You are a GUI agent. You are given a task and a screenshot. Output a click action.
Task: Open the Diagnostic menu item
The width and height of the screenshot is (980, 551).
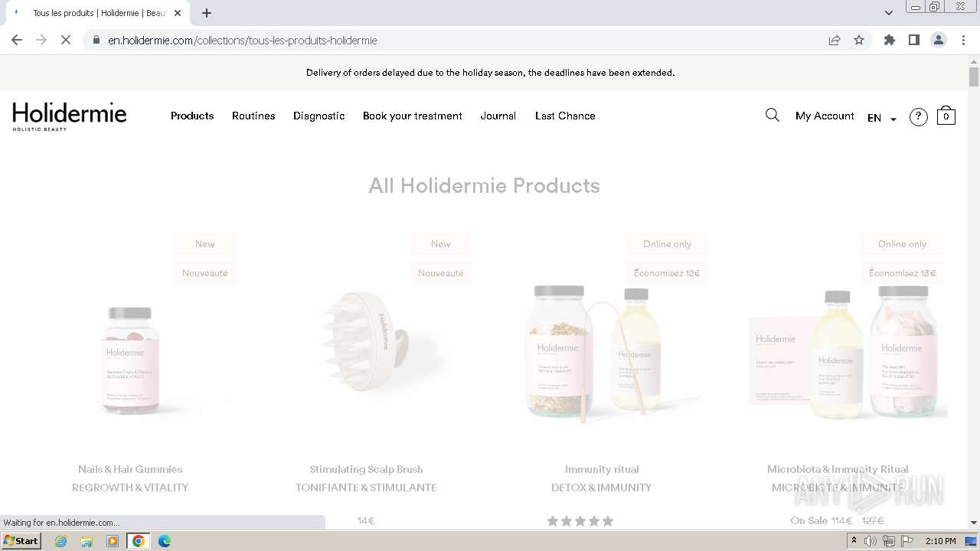tap(318, 116)
